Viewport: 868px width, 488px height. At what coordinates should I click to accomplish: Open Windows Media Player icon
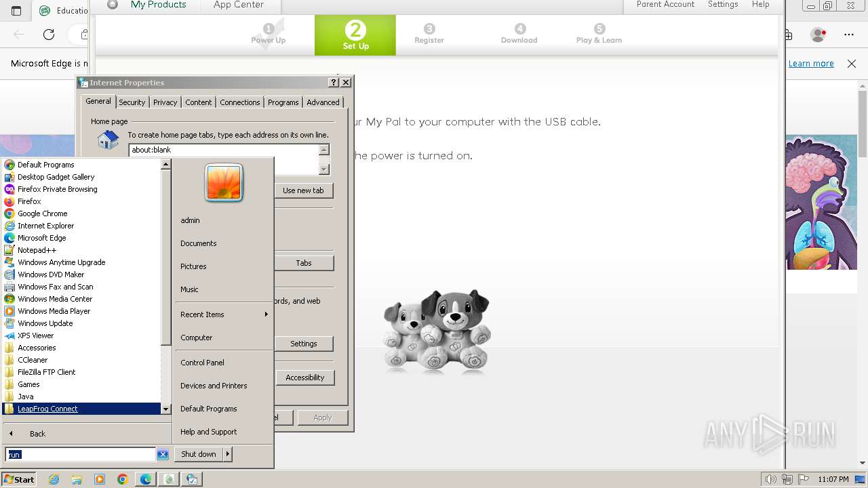9,311
